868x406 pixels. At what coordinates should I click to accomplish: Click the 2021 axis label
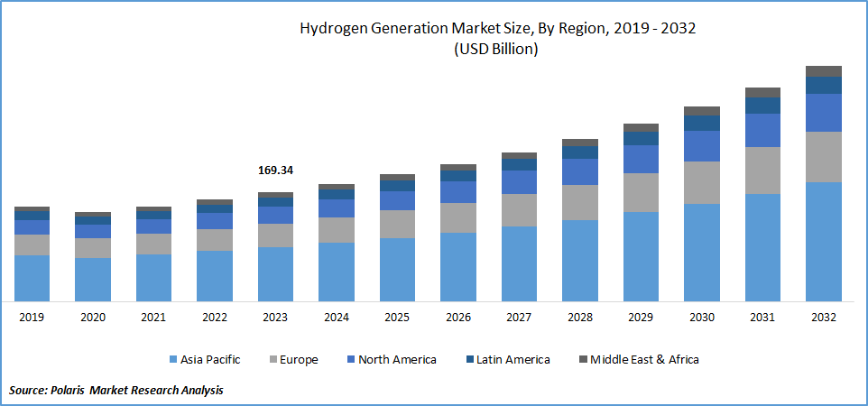click(153, 318)
